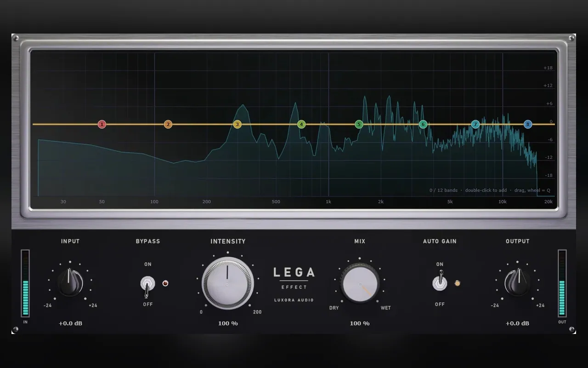The height and width of the screenshot is (368, 588).
Task: Select red EQ band node 1
Action: click(x=102, y=124)
